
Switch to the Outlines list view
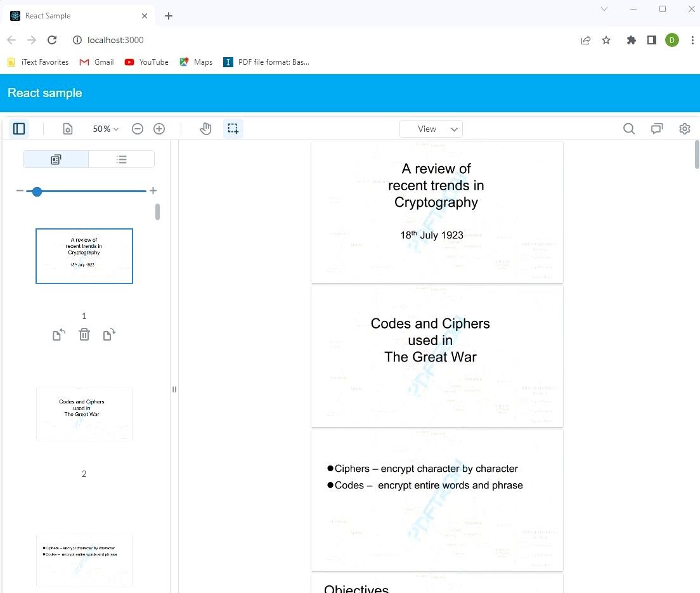pyautogui.click(x=121, y=159)
